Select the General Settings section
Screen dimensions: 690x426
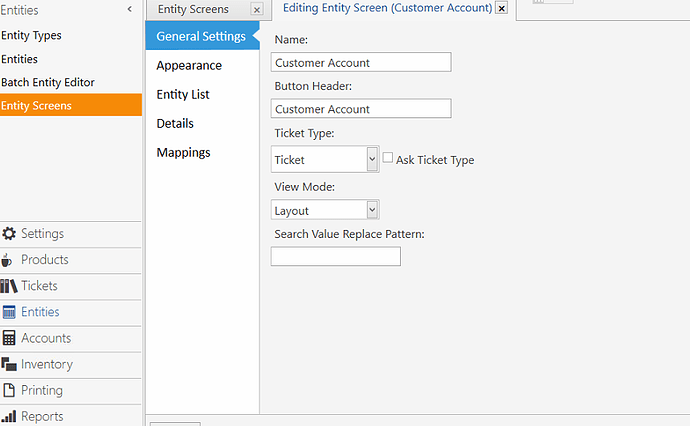tap(202, 36)
